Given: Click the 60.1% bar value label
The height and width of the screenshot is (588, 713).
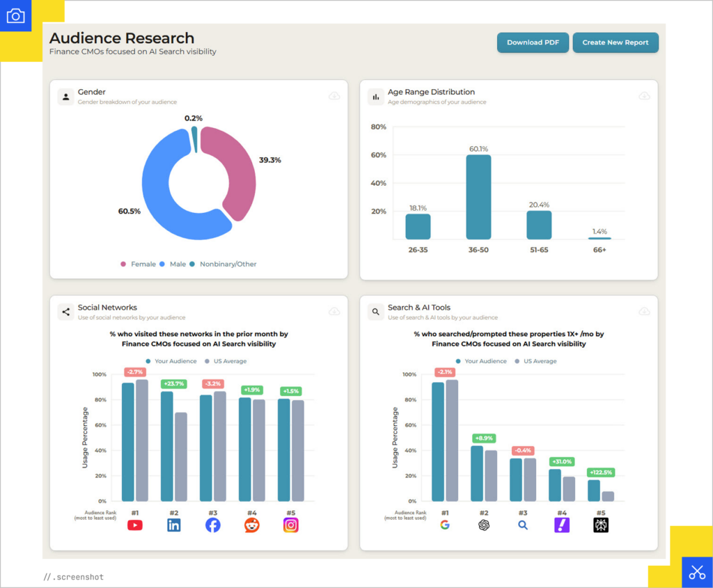Looking at the screenshot, I should [478, 149].
